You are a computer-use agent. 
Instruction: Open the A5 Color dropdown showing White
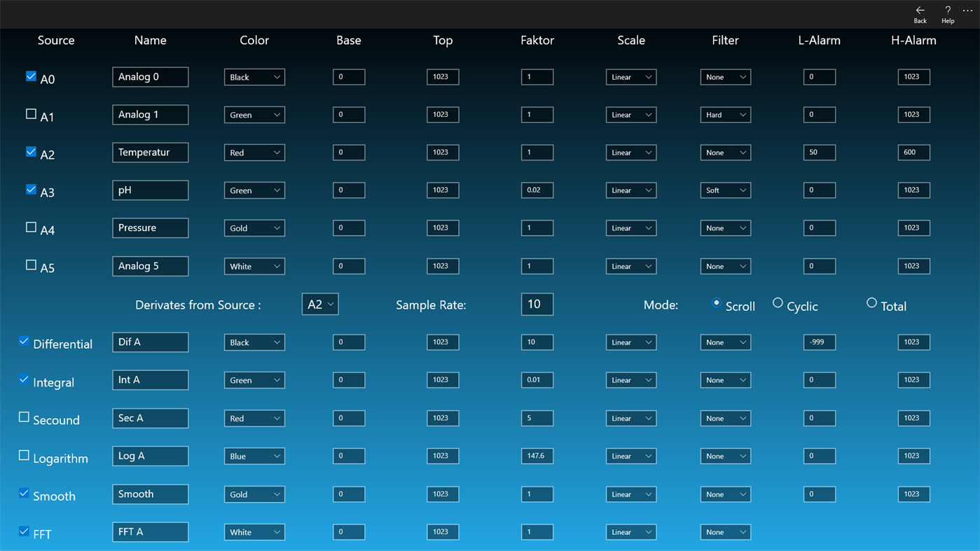[254, 266]
